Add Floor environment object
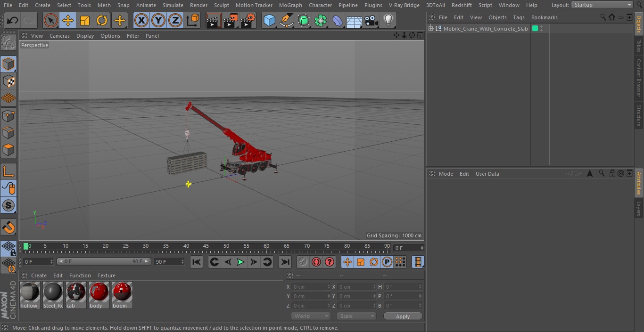 coord(355,20)
